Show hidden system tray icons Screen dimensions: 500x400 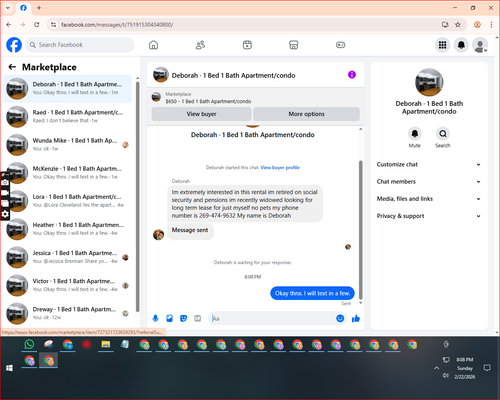click(x=436, y=368)
